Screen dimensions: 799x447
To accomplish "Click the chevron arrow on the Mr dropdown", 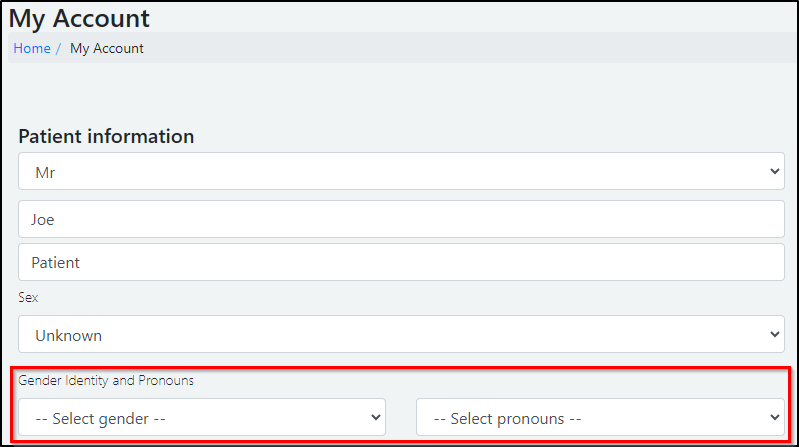I will [774, 172].
